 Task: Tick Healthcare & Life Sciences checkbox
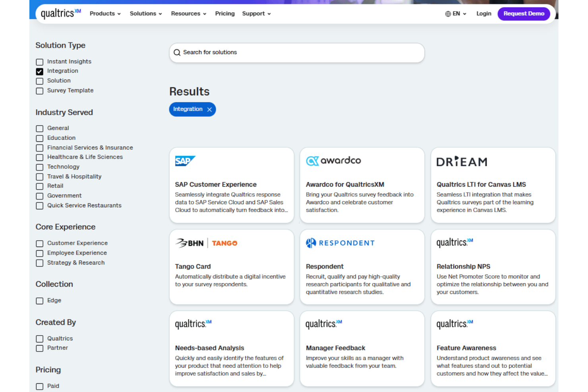pyautogui.click(x=40, y=157)
